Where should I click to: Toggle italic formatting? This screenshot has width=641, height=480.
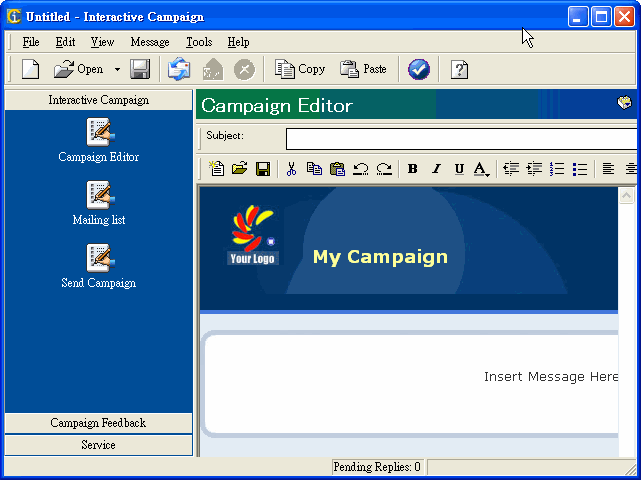[436, 168]
